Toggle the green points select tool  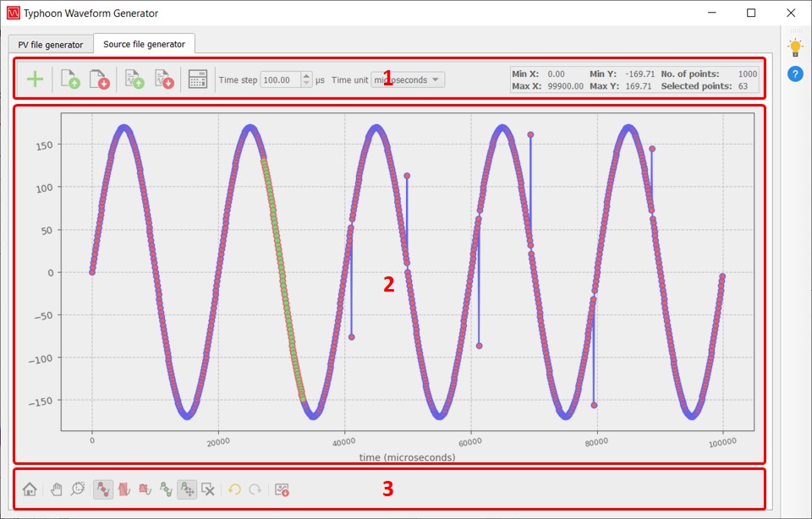point(166,489)
